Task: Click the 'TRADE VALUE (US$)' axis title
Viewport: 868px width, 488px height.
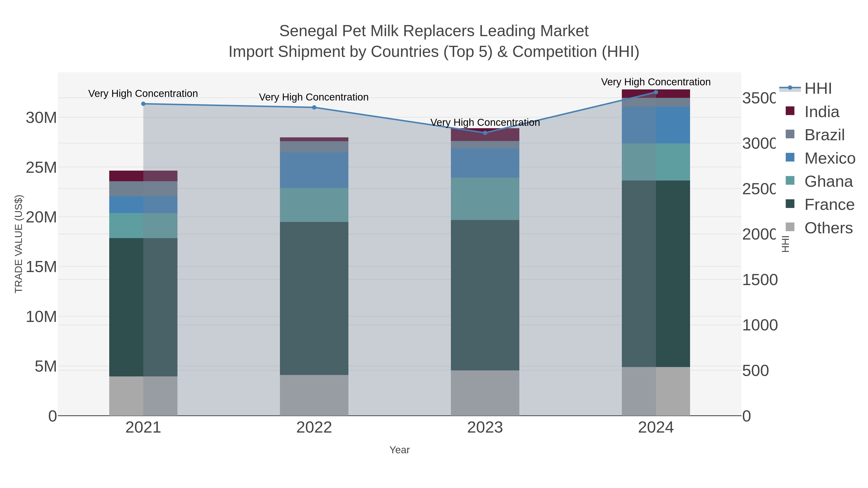Action: 19,244
